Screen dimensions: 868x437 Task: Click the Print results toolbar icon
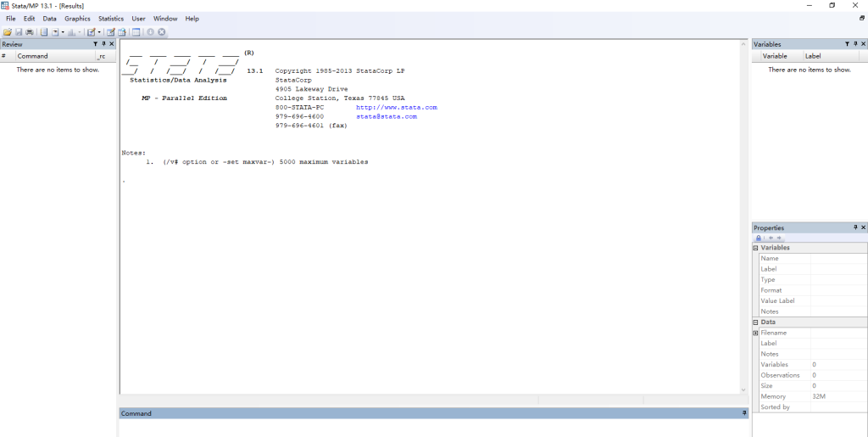coord(29,32)
